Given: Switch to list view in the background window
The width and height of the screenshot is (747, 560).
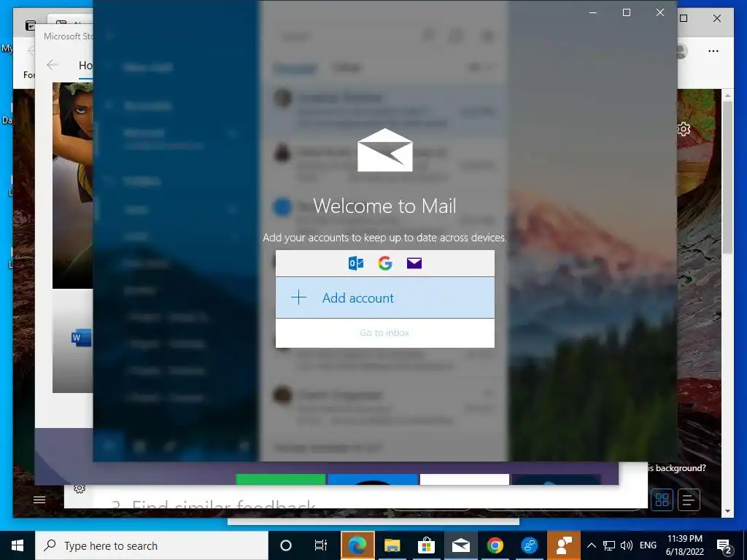Looking at the screenshot, I should (689, 499).
